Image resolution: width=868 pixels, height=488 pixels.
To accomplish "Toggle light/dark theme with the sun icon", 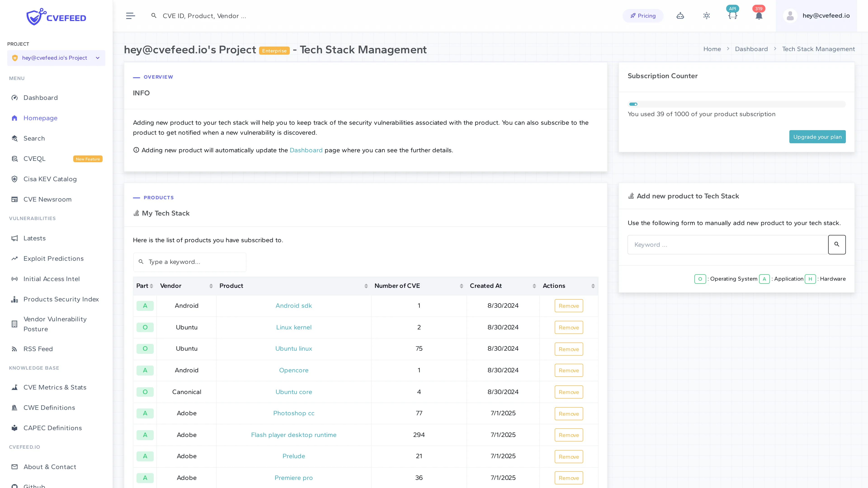I will pos(707,16).
